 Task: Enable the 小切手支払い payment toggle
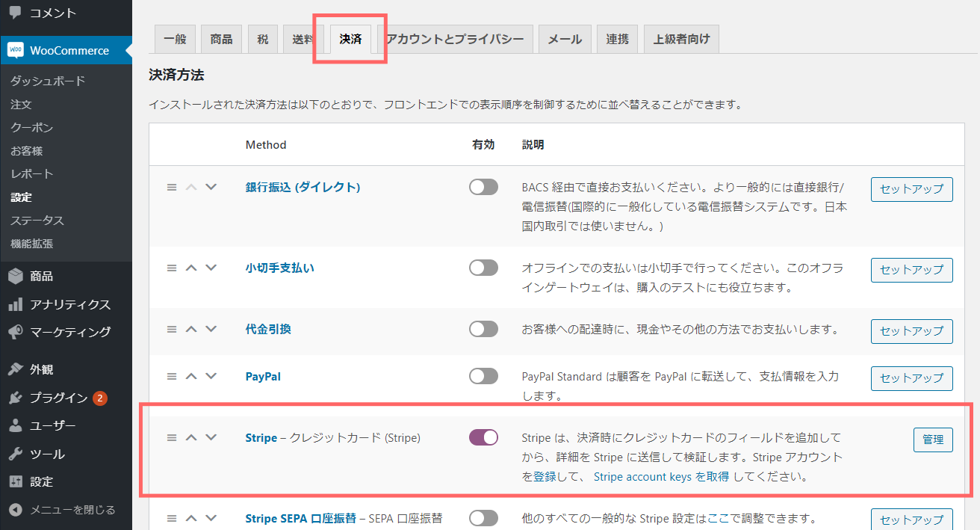pyautogui.click(x=483, y=268)
